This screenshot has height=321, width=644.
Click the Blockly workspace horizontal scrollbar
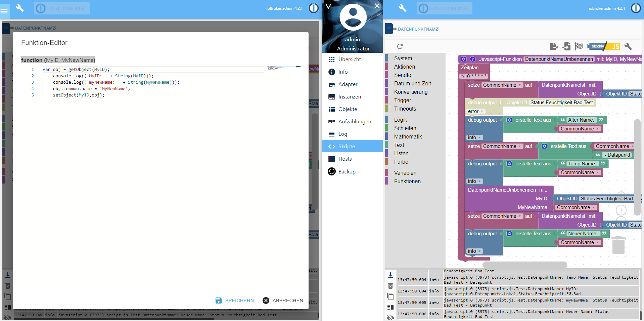[524, 265]
